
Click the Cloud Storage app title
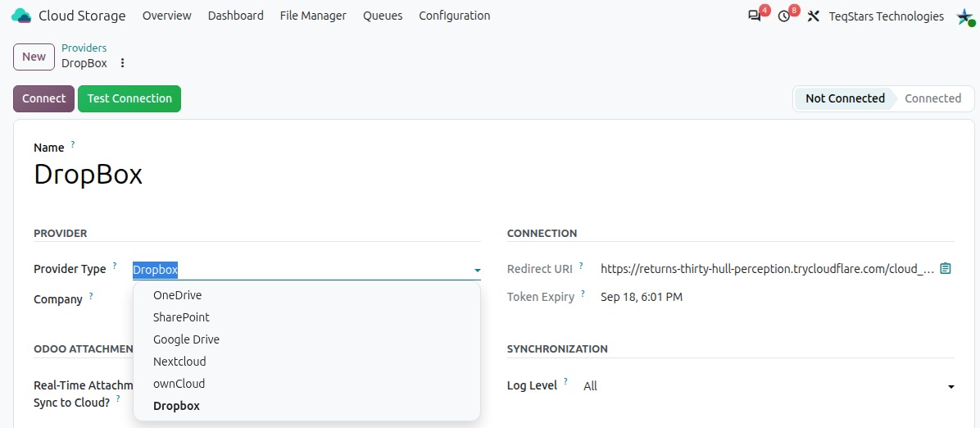(x=82, y=16)
